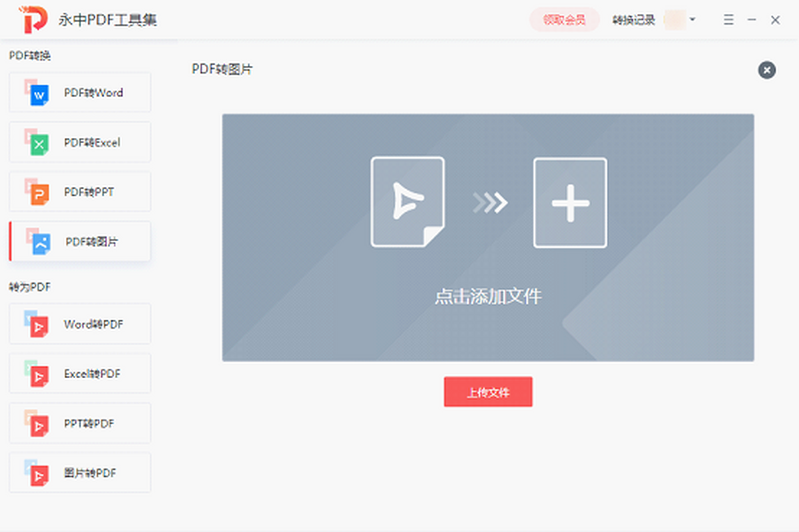
Task: Click the Excel转PDF red icon
Action: tap(39, 376)
